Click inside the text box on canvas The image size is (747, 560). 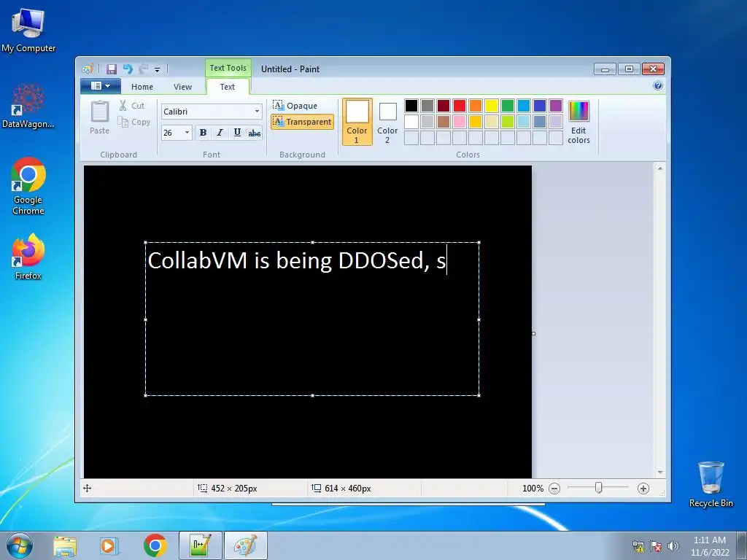pos(312,319)
